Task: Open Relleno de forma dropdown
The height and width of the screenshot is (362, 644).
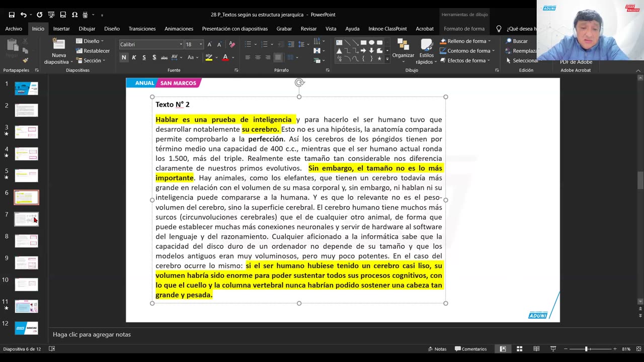Action: coord(466,41)
